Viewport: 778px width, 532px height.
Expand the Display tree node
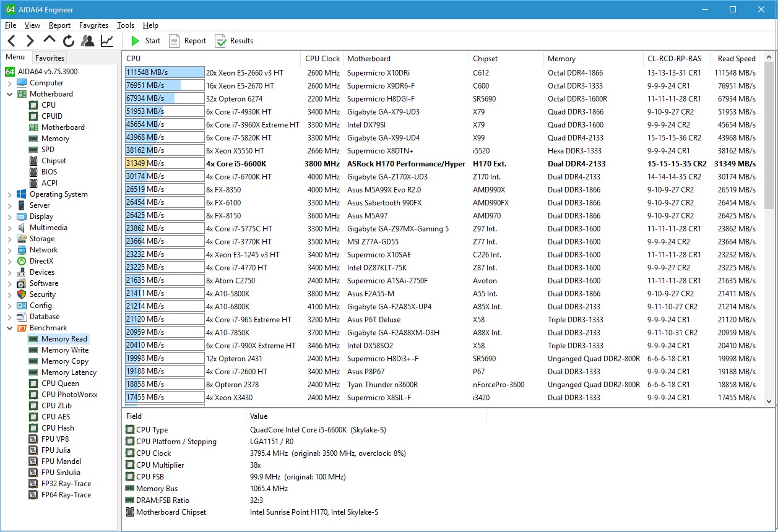9,217
